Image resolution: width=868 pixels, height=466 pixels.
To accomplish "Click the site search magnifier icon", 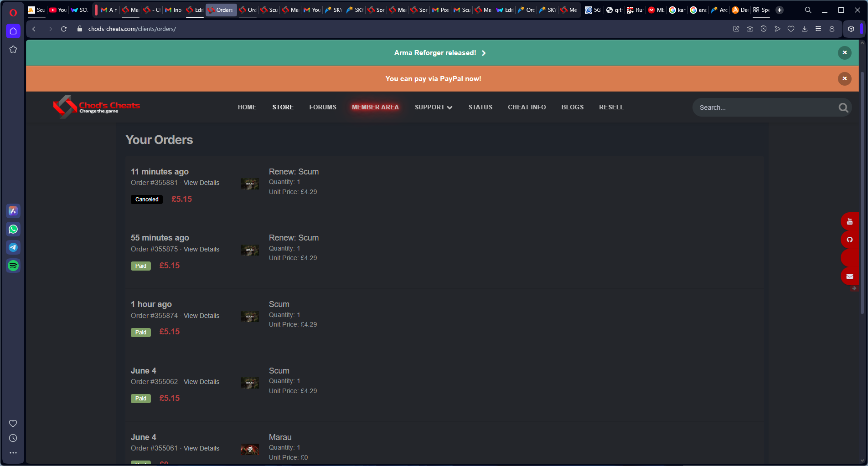I will (x=843, y=108).
